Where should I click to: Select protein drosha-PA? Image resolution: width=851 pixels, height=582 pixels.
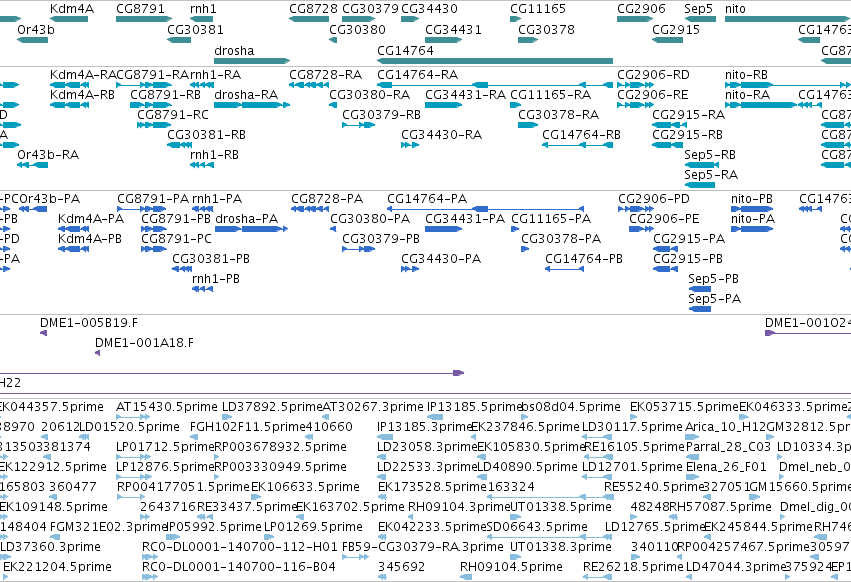point(251,229)
